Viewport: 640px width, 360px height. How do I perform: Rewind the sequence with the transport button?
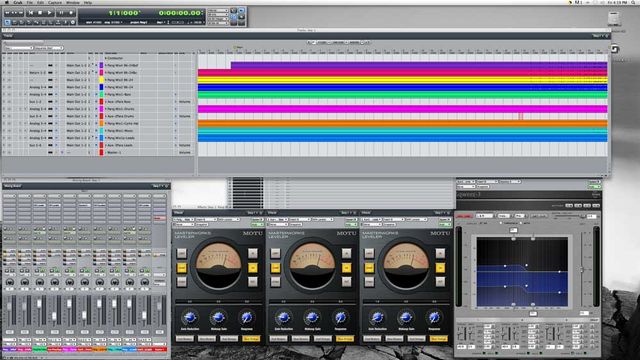pos(7,13)
